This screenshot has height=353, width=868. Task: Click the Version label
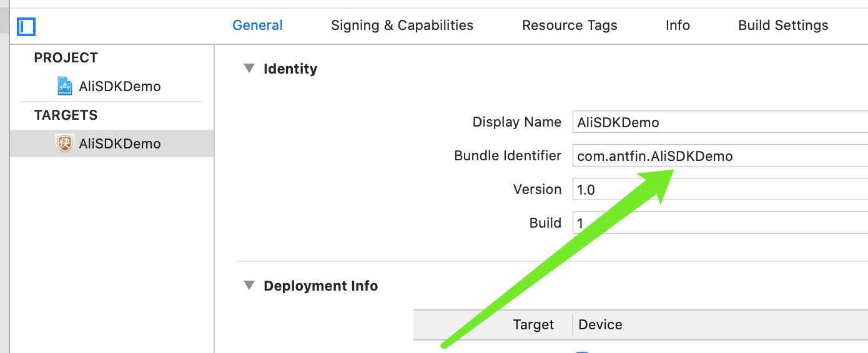tap(537, 189)
